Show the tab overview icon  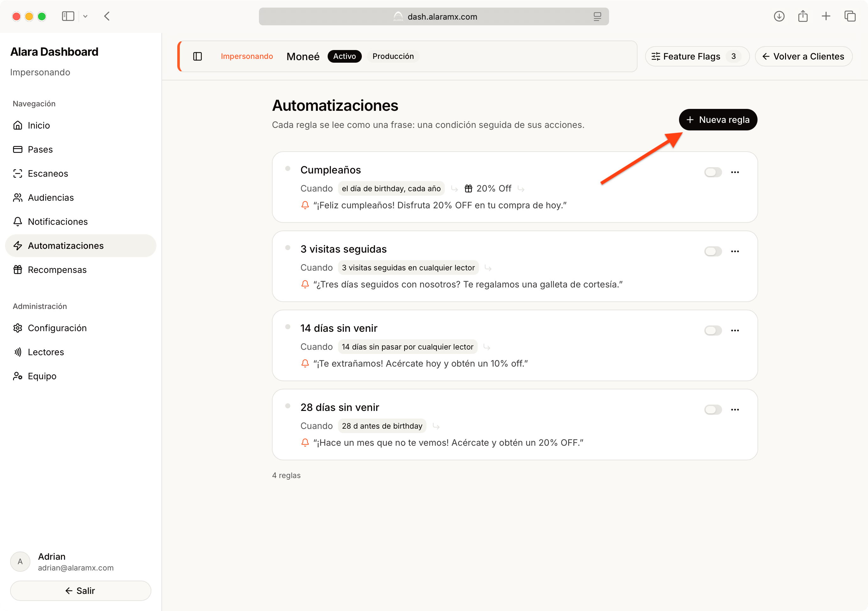850,16
